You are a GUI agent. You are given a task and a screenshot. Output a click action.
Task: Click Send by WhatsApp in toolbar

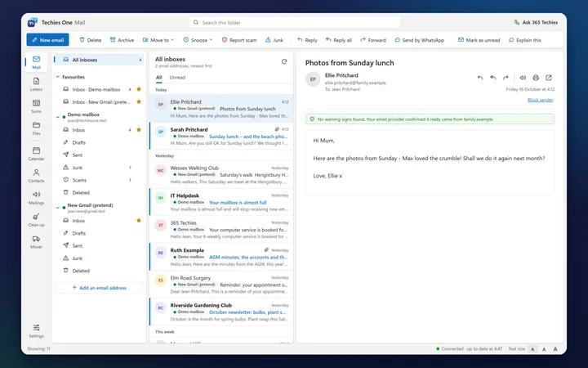click(x=419, y=40)
